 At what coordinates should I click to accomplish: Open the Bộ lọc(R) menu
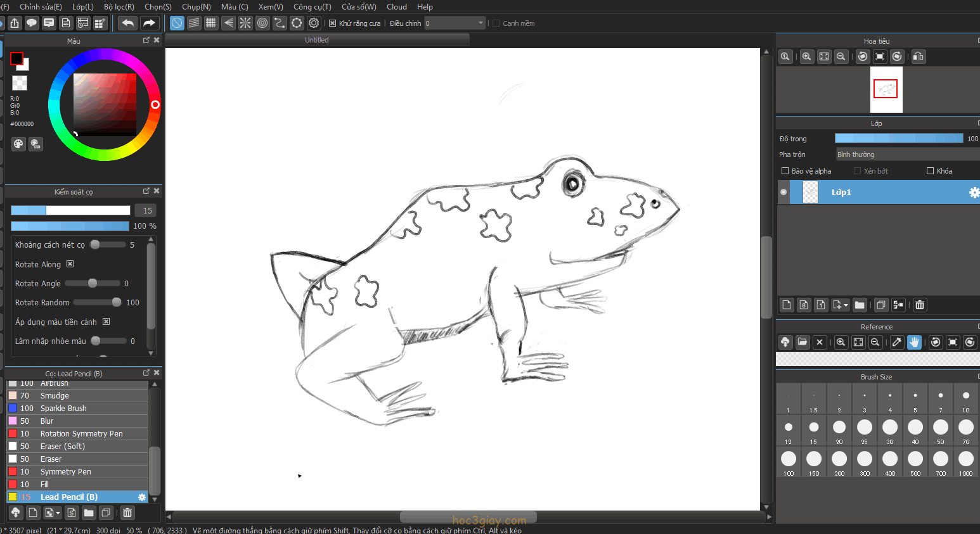pyautogui.click(x=119, y=7)
